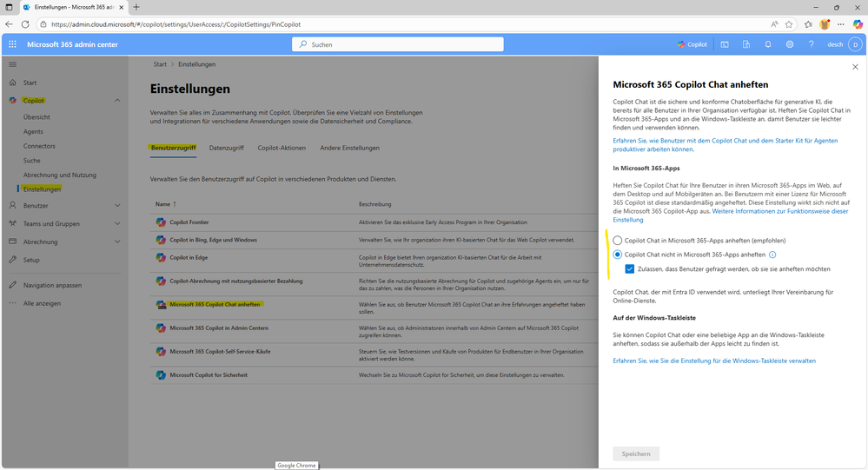Screen dimensions: 868x470
Task: Switch to Copilot-Aktionen tab
Action: [282, 148]
